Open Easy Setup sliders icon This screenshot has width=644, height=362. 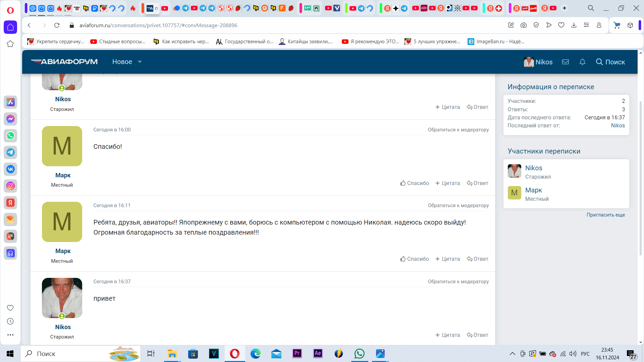[x=586, y=25]
